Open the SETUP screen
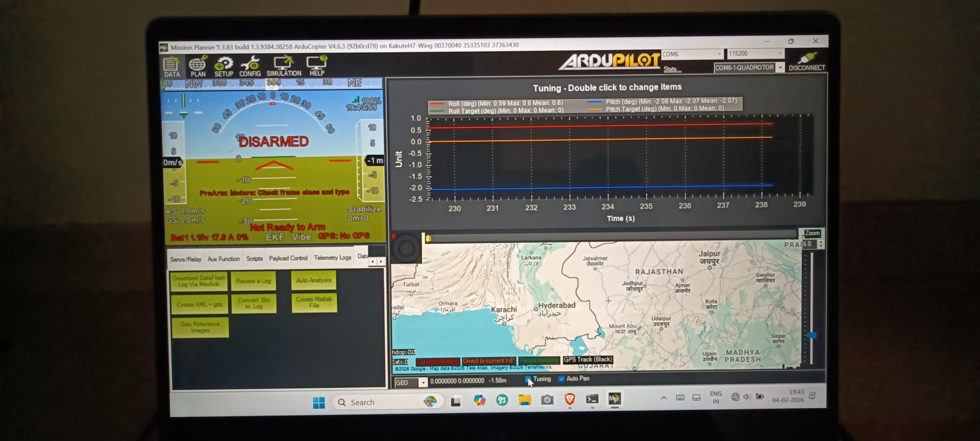Image resolution: width=980 pixels, height=441 pixels. (x=224, y=67)
